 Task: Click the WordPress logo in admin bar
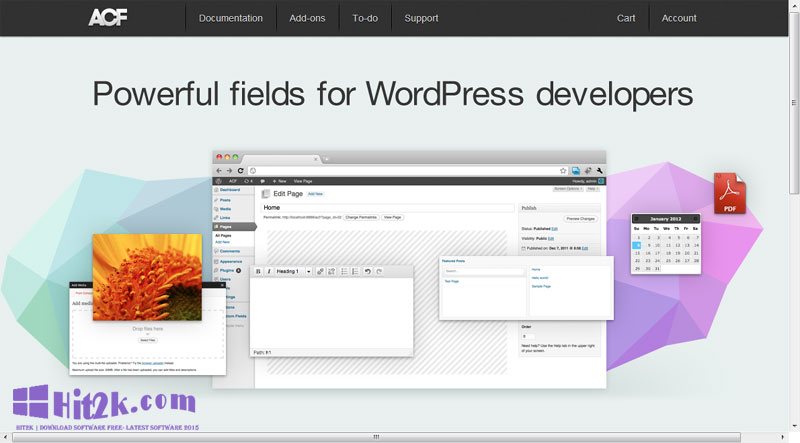[219, 181]
